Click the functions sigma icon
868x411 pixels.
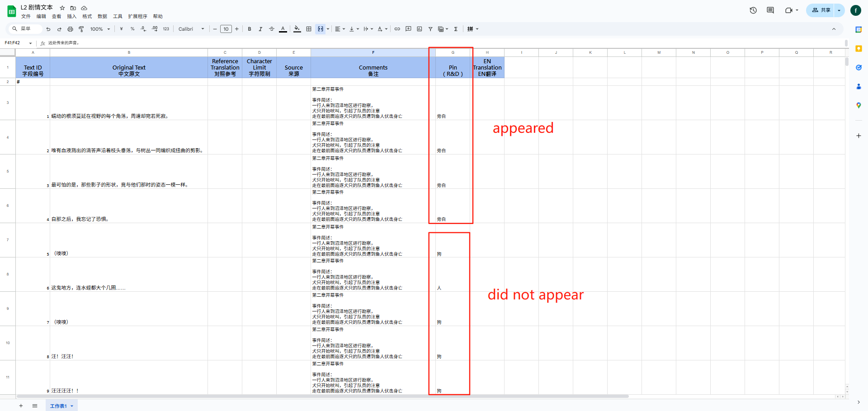[456, 29]
